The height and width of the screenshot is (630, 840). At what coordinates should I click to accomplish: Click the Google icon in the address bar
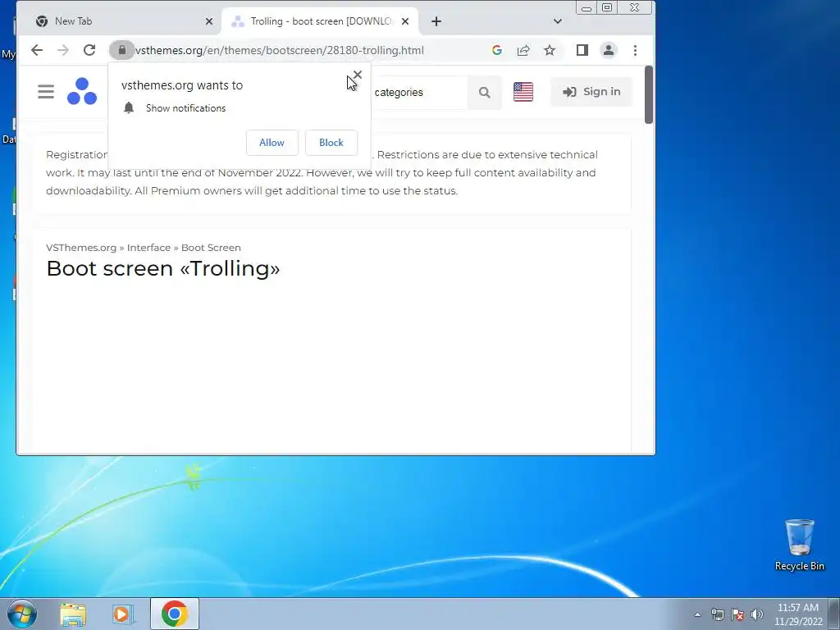[496, 50]
